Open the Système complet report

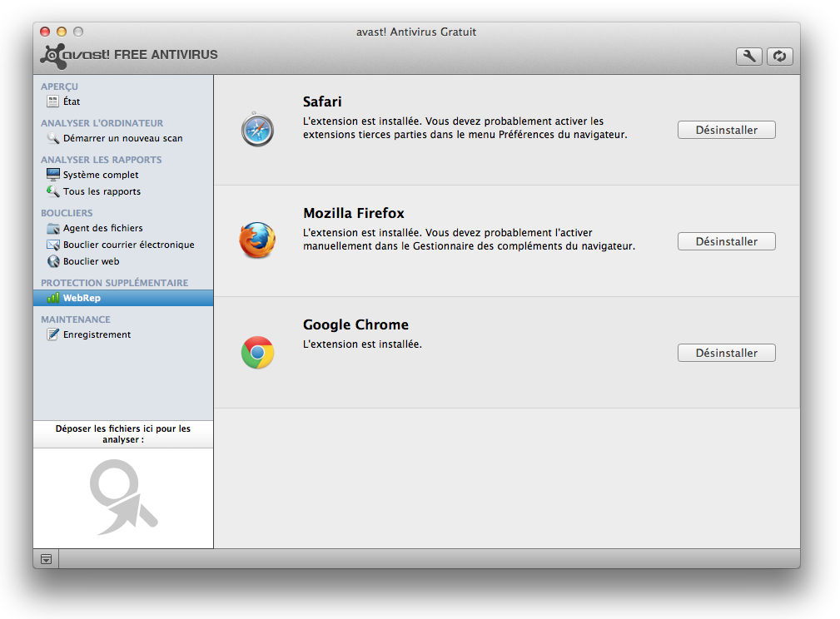(100, 175)
